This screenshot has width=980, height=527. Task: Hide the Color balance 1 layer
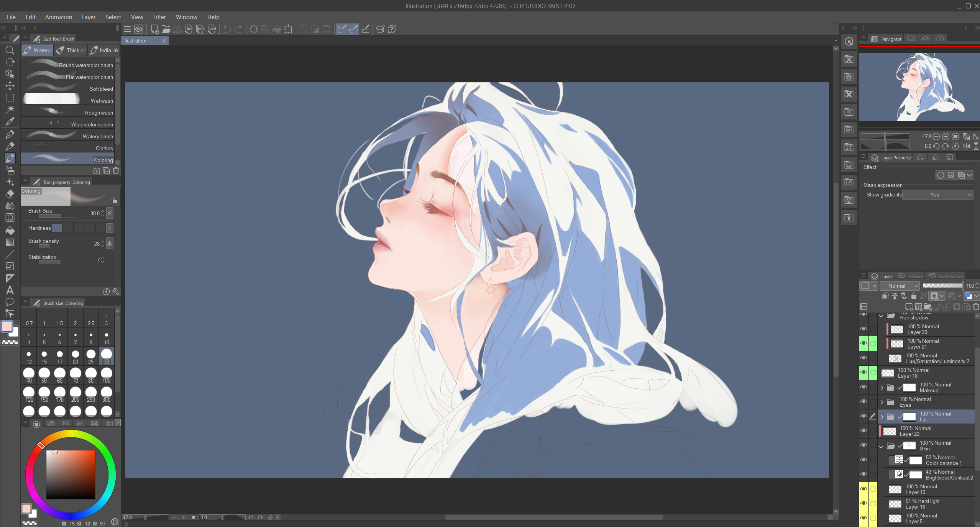[863, 460]
